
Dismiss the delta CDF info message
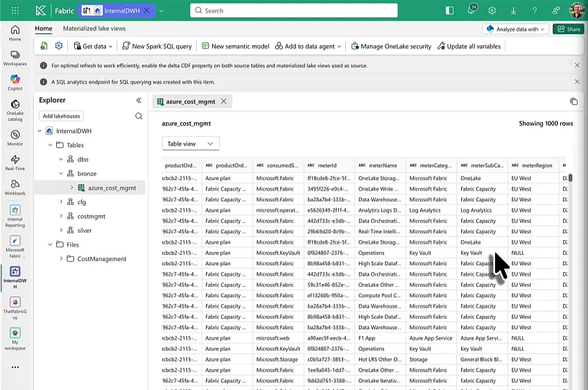point(577,65)
